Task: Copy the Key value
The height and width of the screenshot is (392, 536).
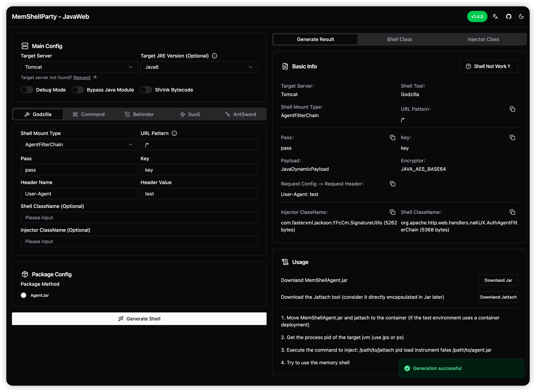Action: tap(512, 138)
